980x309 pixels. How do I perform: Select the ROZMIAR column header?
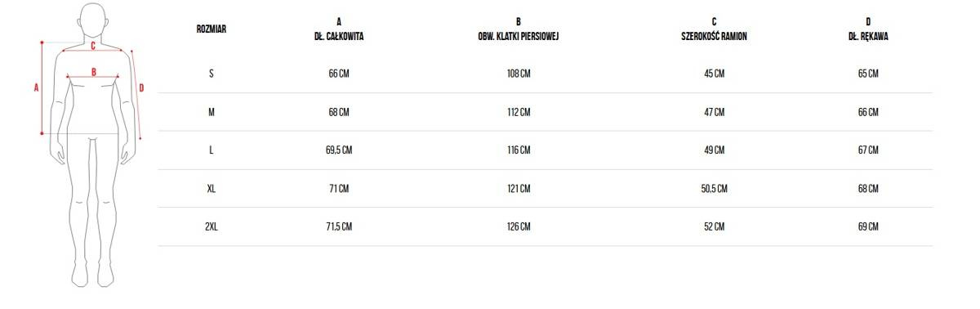[x=212, y=29]
